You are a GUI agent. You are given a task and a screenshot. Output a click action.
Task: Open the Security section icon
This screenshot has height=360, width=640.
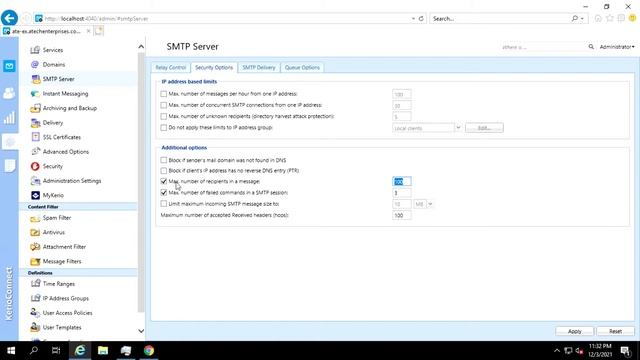[x=35, y=166]
